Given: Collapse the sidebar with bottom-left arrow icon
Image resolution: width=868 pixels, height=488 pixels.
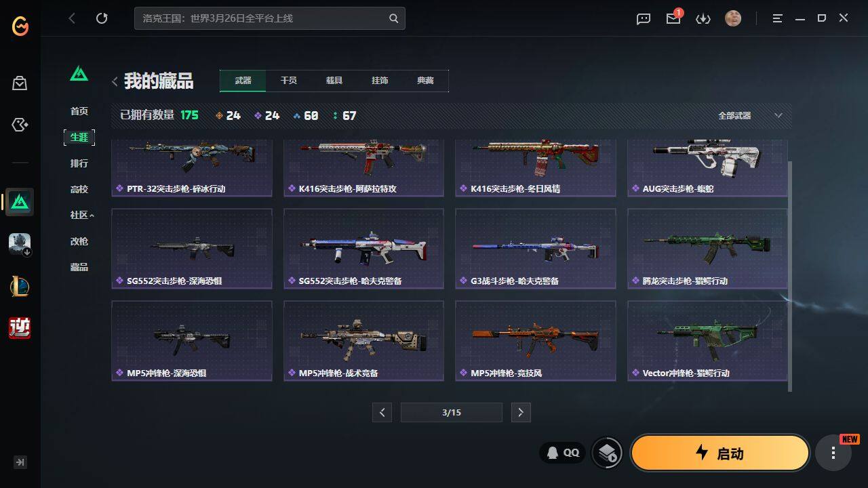Looking at the screenshot, I should point(20,462).
